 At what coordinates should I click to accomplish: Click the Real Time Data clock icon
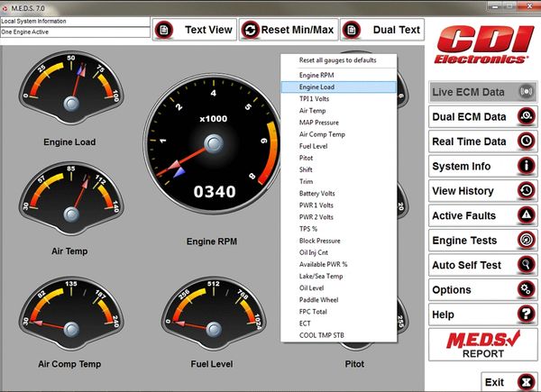point(527,141)
